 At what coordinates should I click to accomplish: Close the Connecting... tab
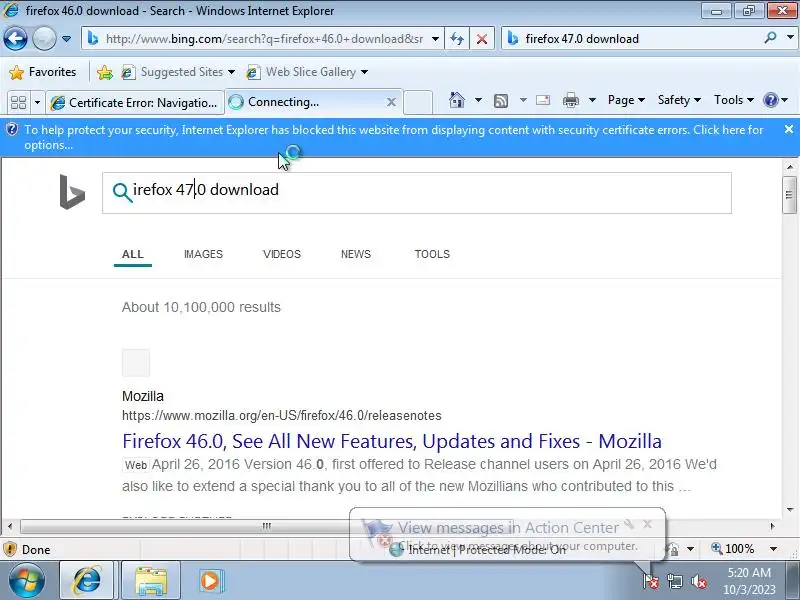391,102
